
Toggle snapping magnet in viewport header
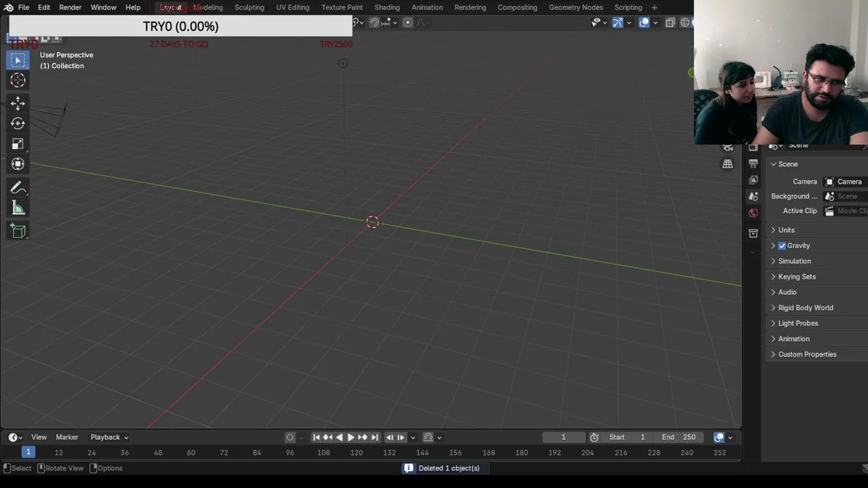coord(374,22)
